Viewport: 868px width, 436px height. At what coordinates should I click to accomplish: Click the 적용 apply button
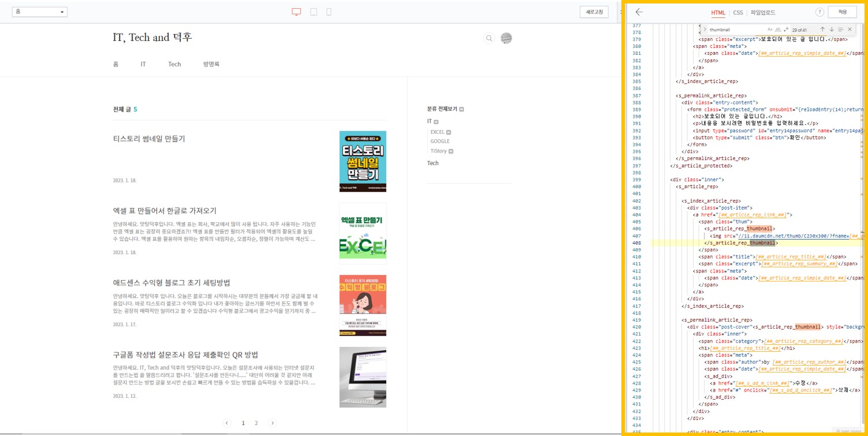pyautogui.click(x=842, y=12)
